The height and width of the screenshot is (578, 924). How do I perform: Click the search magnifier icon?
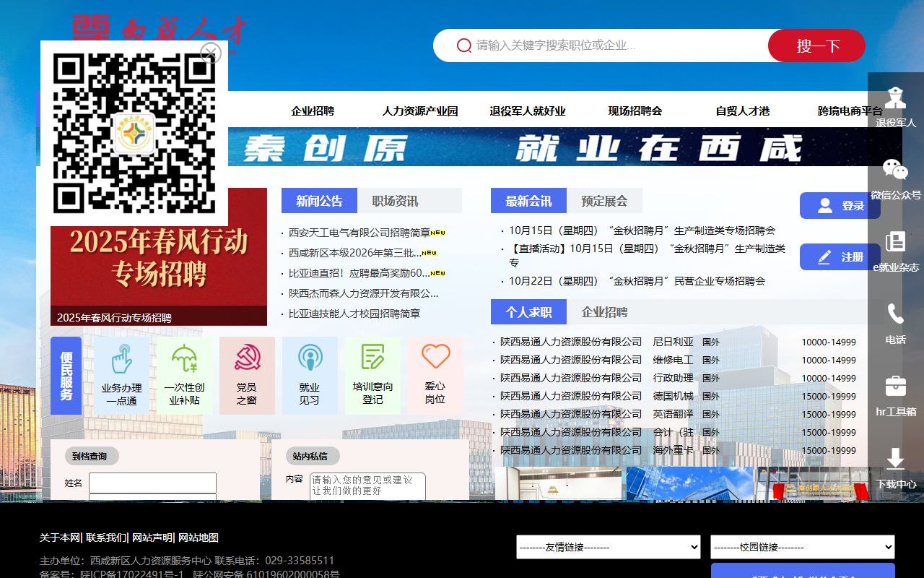[x=464, y=46]
